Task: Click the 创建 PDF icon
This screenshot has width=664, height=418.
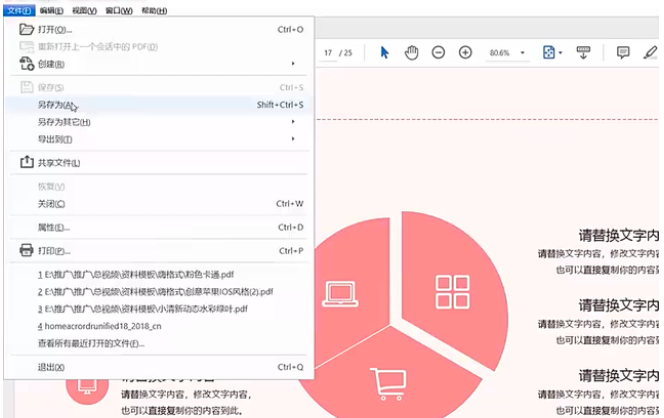Action: pos(27,64)
